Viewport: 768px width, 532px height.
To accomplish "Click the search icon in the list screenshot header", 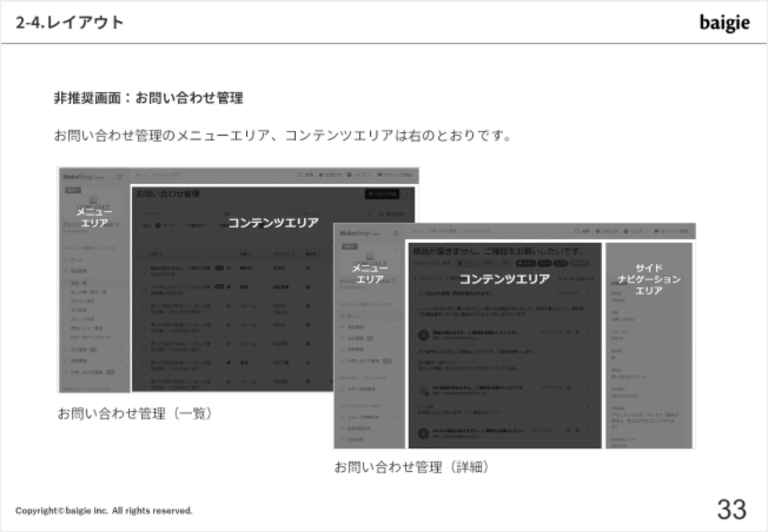I will click(x=301, y=175).
